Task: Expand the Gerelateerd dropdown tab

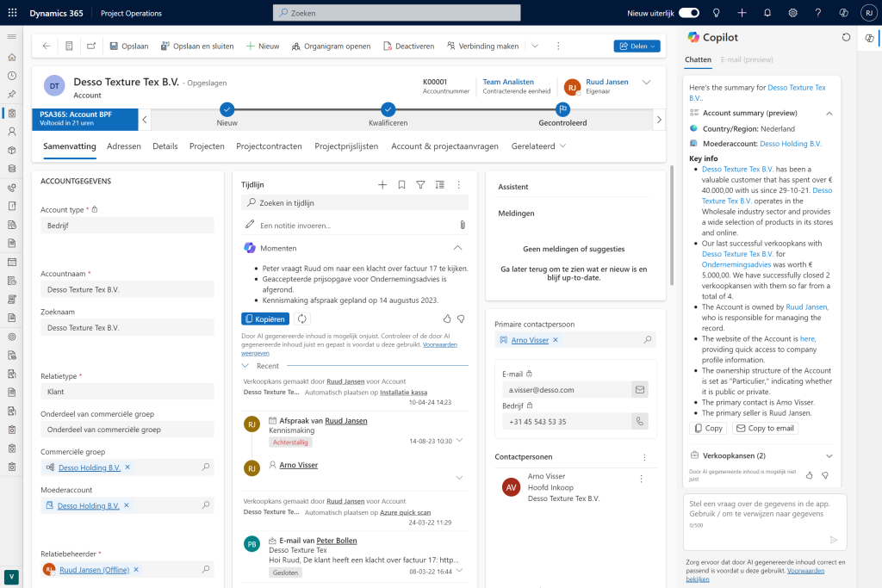Action: click(538, 146)
